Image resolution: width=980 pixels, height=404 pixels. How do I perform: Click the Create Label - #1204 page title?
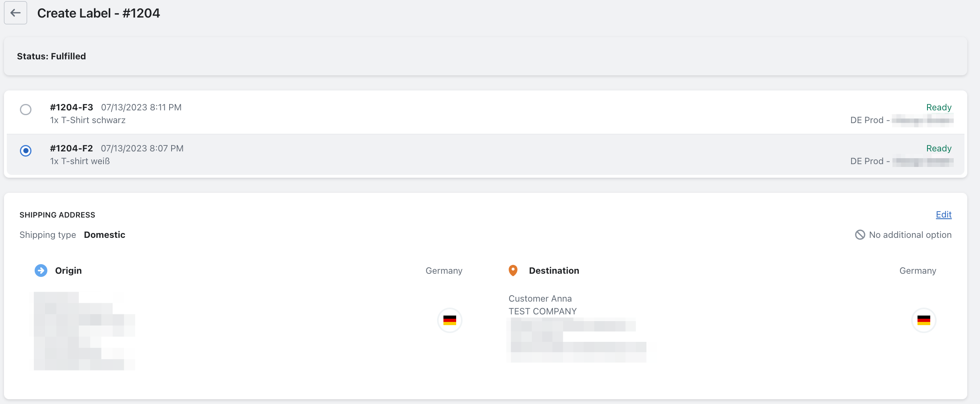coord(98,13)
